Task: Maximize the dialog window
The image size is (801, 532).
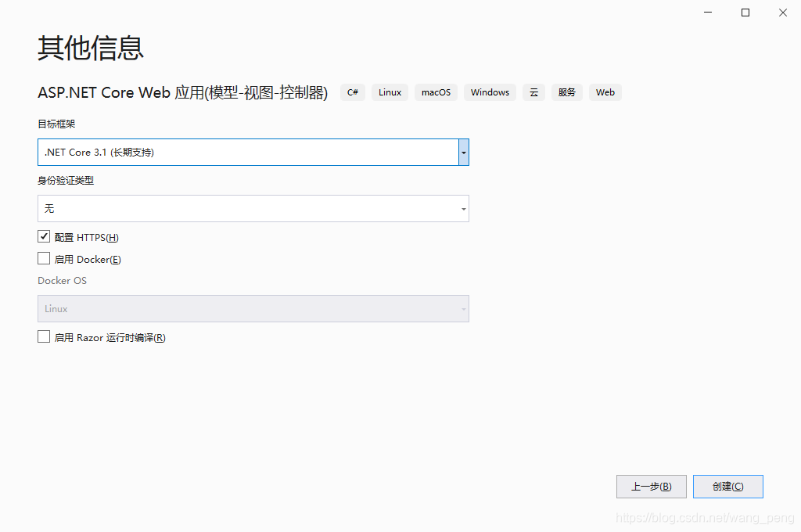Action: click(x=745, y=13)
